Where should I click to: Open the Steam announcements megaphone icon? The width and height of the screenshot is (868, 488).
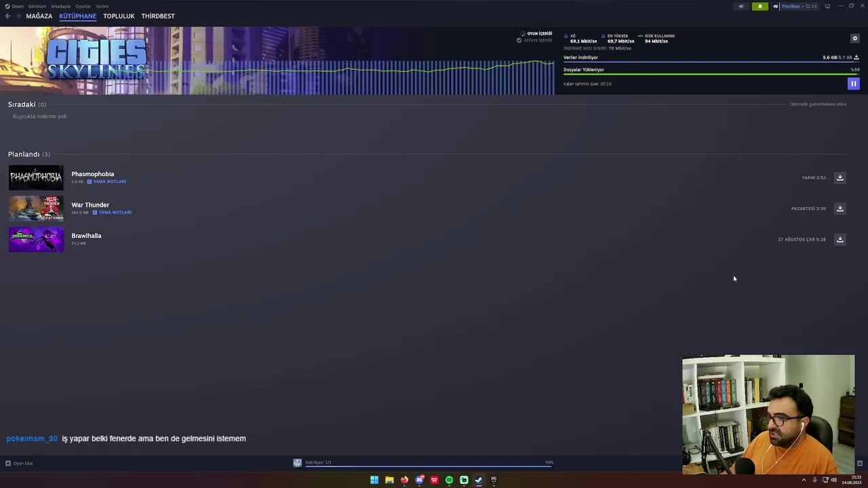(741, 6)
